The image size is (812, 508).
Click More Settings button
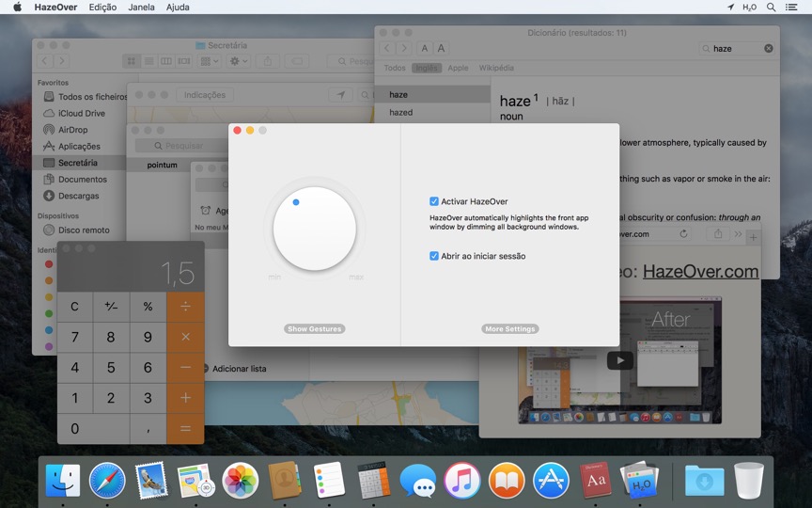pyautogui.click(x=510, y=328)
